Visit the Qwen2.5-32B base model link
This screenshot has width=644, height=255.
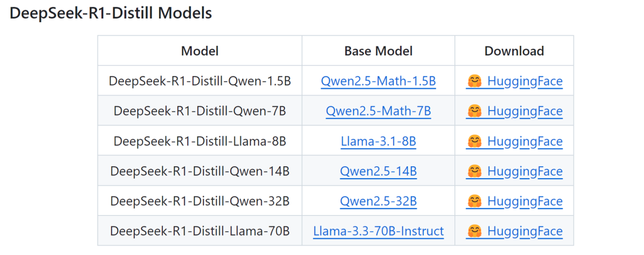[378, 201]
